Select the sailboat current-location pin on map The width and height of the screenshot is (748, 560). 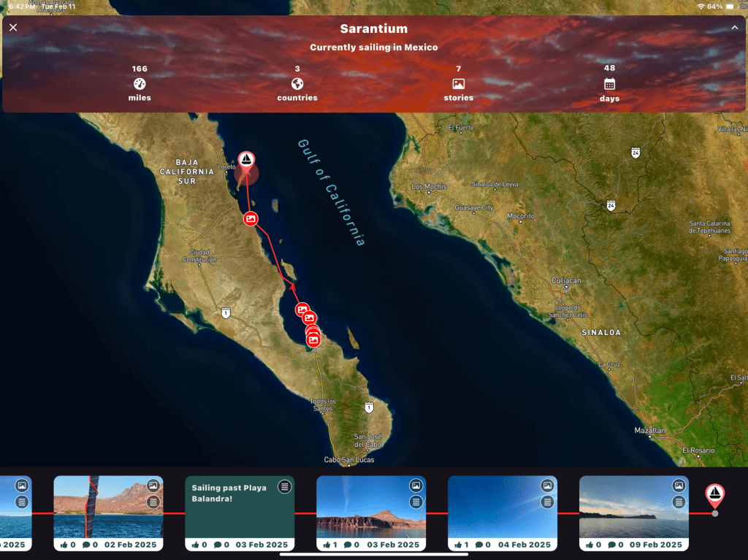point(248,161)
